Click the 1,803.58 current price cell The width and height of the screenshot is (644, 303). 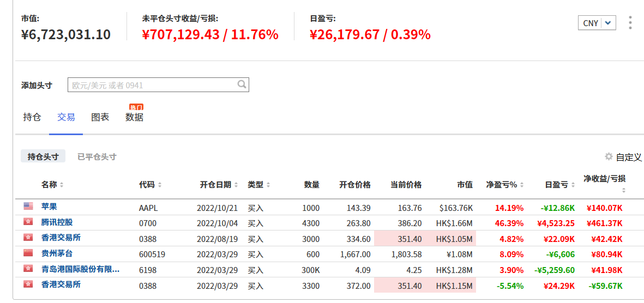click(x=406, y=254)
